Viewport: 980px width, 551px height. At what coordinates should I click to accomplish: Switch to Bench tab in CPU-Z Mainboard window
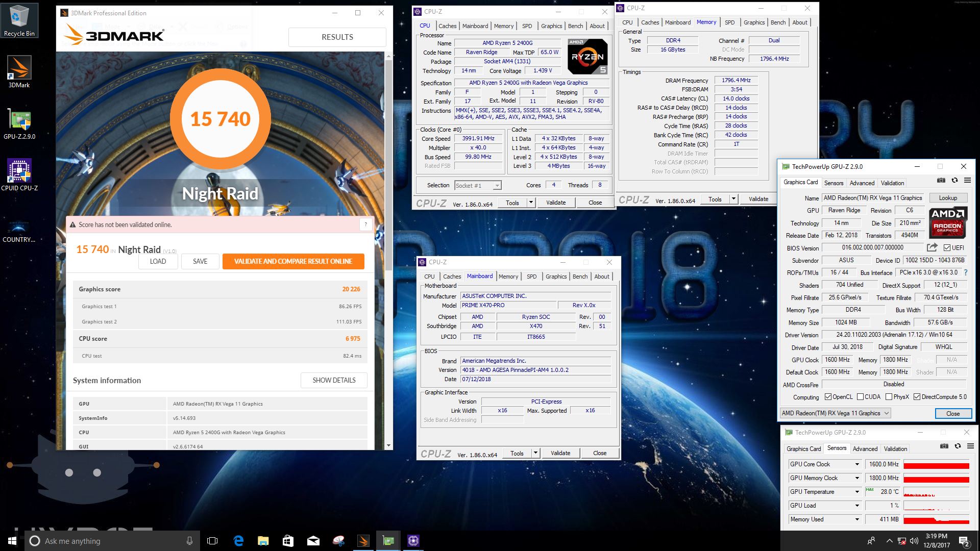580,277
